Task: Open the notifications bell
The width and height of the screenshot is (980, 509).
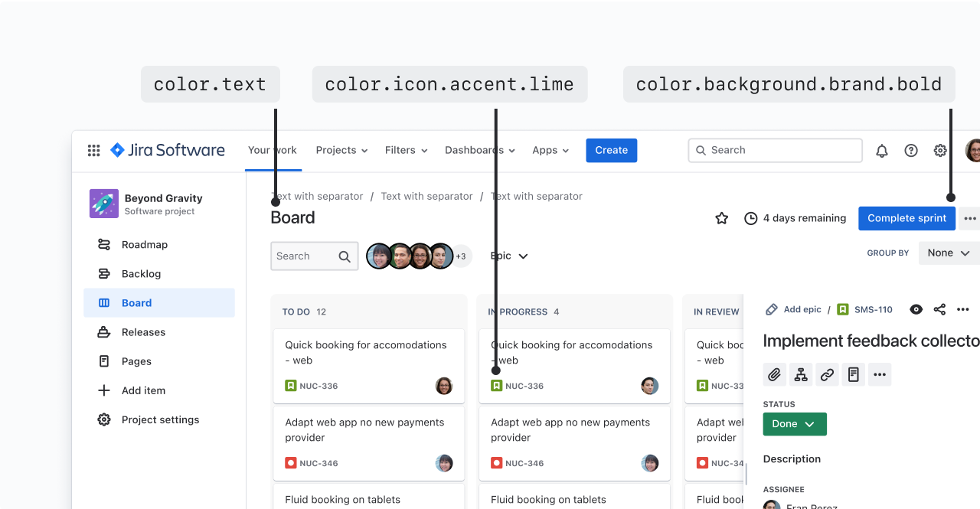Action: tap(882, 151)
